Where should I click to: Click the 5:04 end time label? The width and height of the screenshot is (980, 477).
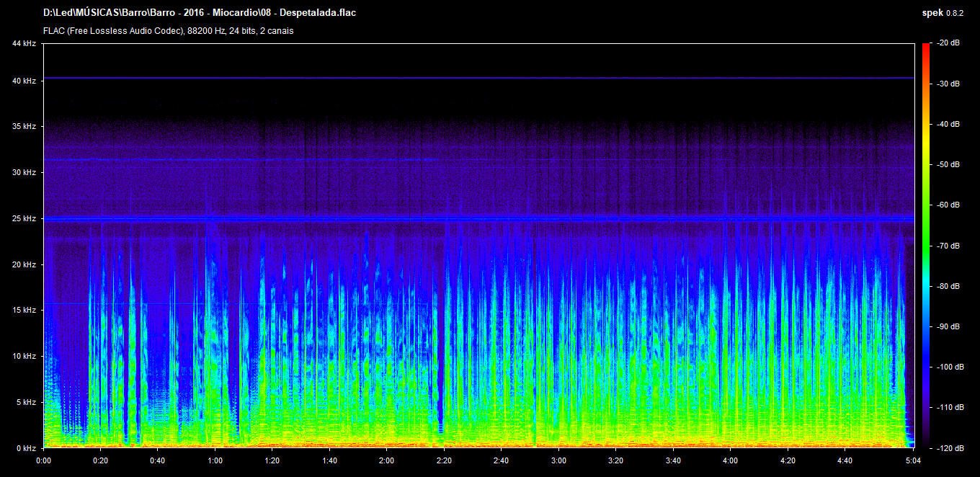[913, 460]
